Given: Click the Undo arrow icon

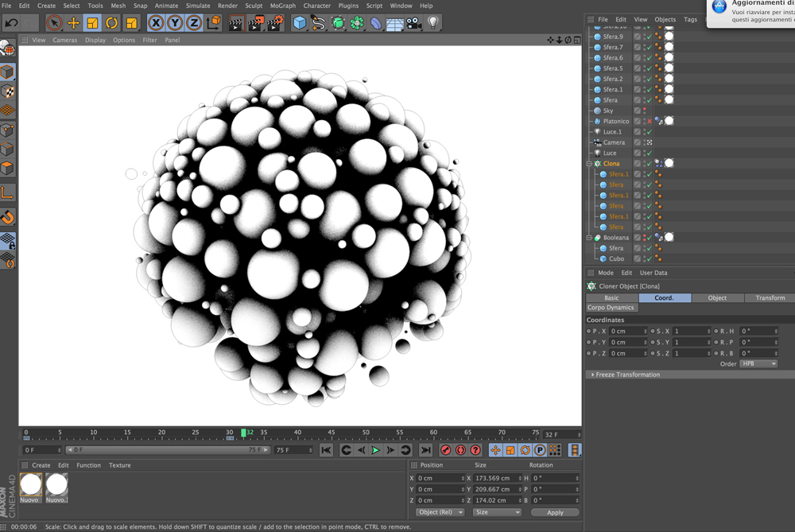Looking at the screenshot, I should [x=11, y=23].
